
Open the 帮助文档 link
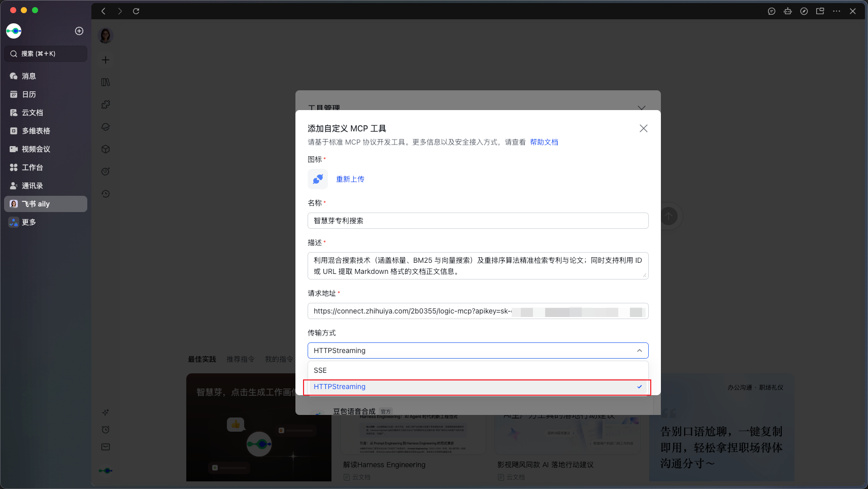click(544, 142)
